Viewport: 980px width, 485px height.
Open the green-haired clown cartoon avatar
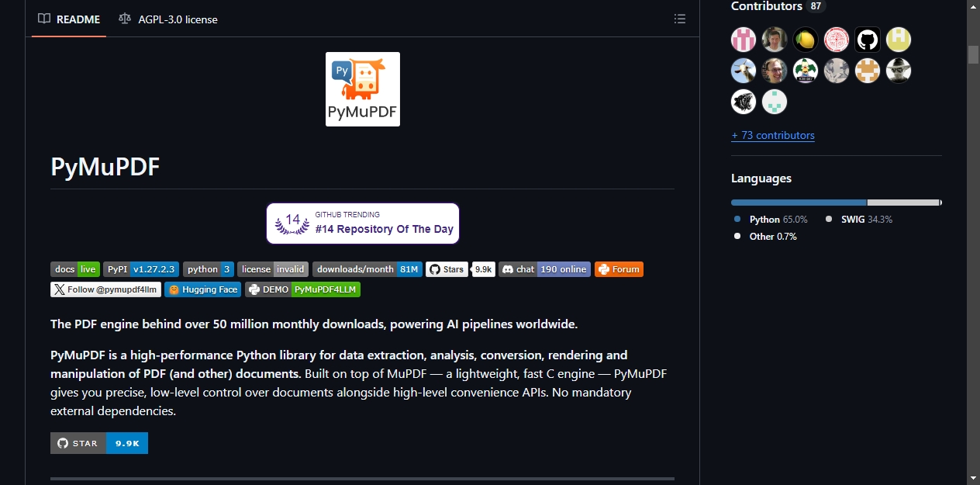pyautogui.click(x=806, y=71)
